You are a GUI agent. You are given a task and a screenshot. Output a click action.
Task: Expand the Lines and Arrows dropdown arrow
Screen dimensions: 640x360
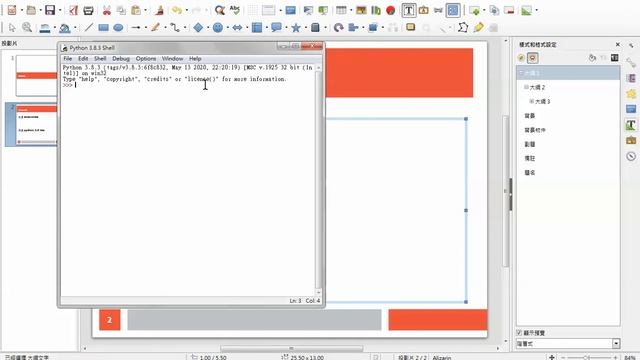146,27
